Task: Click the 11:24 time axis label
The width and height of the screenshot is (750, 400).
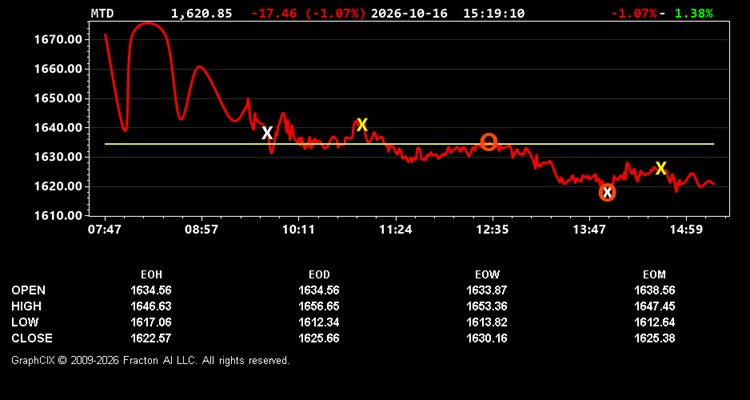Action: click(395, 230)
